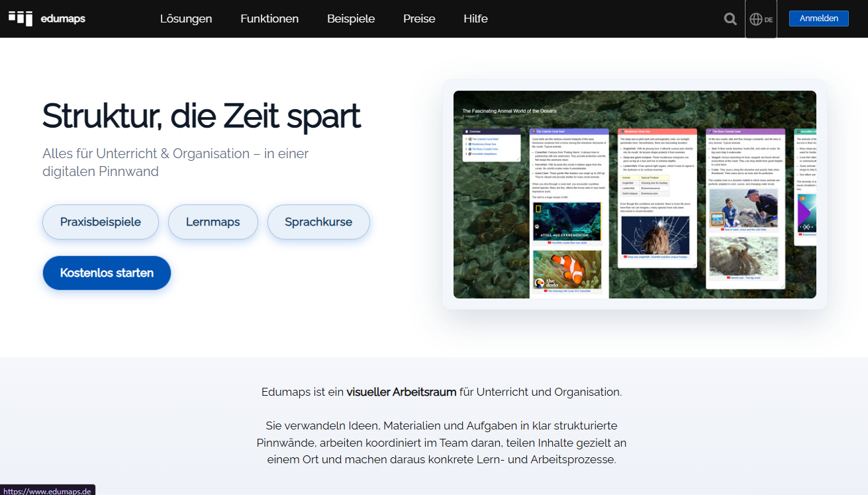The width and height of the screenshot is (868, 495).
Task: Select Preise in the navigation bar
Action: tap(419, 19)
